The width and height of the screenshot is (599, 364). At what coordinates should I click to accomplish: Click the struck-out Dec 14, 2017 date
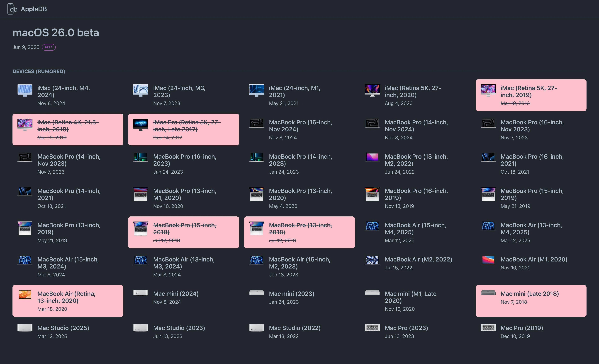[168, 138]
